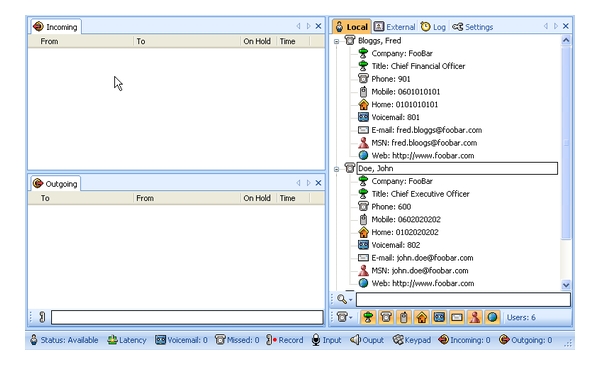Toggle the company filter icon in contacts toolbar
The image size is (600, 365).
pos(368,317)
